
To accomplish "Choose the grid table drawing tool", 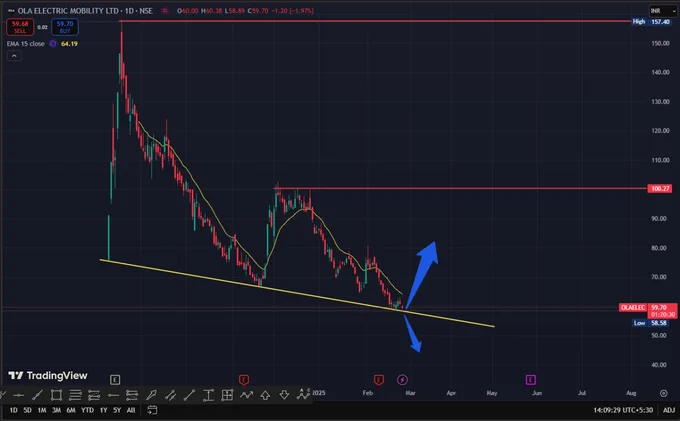I will 227,395.
